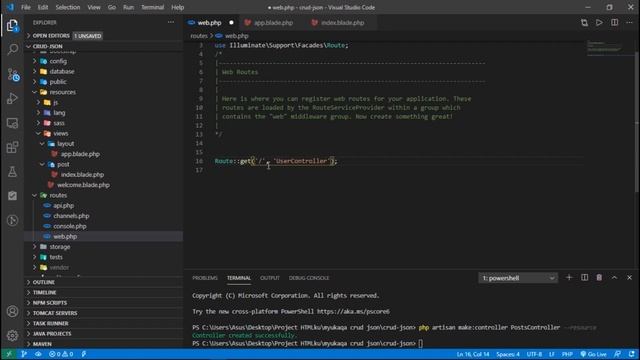Expand OPEN EDITORS section
Image resolution: width=640 pixels, height=360 pixels.
51,36
